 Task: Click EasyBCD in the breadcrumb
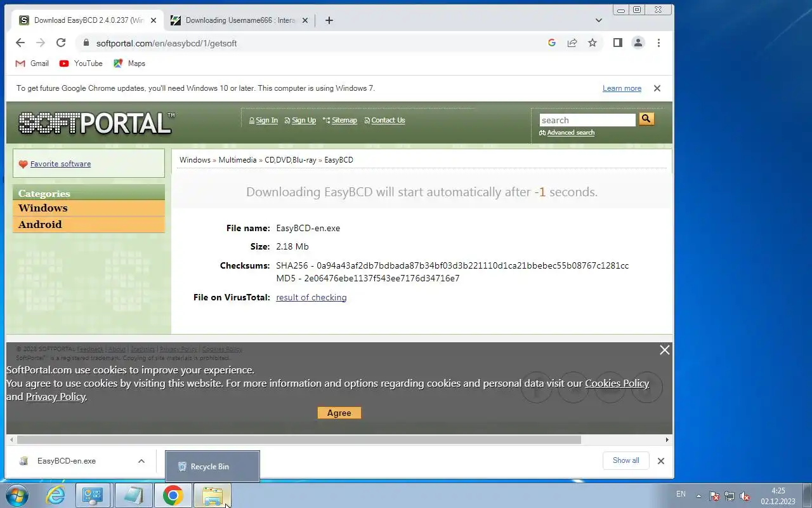pyautogui.click(x=339, y=160)
